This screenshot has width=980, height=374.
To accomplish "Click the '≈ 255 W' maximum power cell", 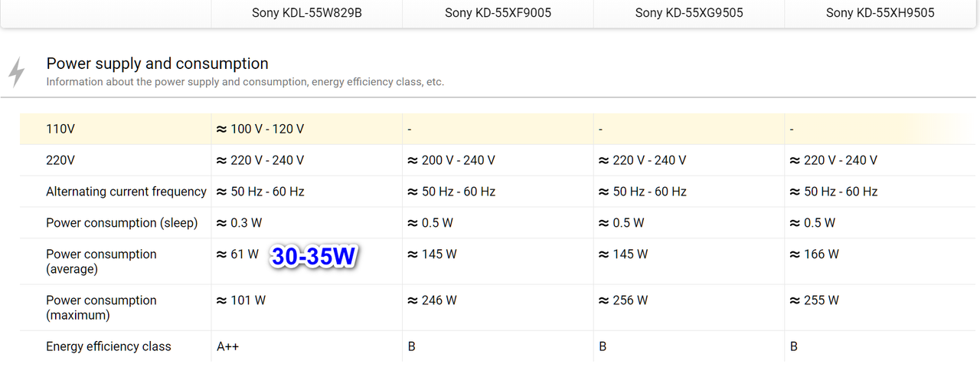I will 815,300.
